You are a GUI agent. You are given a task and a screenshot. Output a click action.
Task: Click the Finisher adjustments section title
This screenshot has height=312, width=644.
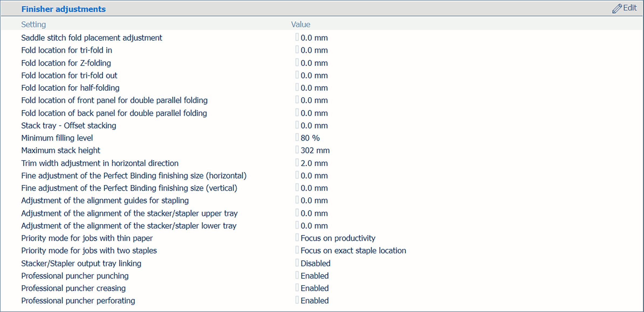pos(63,9)
